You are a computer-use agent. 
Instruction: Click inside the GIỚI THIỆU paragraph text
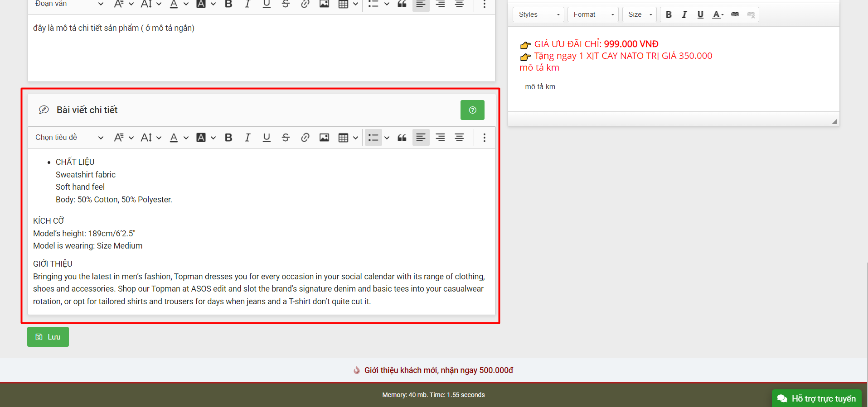pos(258,289)
